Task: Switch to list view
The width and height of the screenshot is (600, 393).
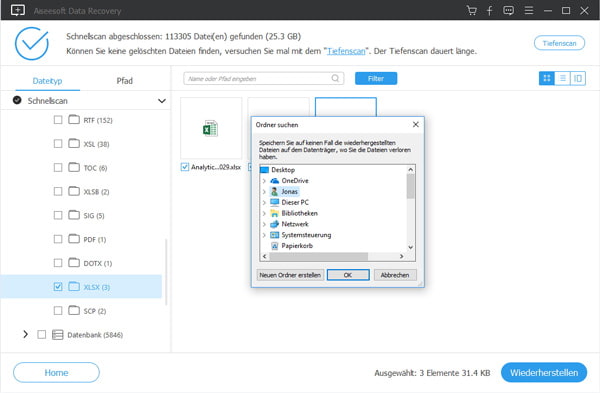Action: 562,78
